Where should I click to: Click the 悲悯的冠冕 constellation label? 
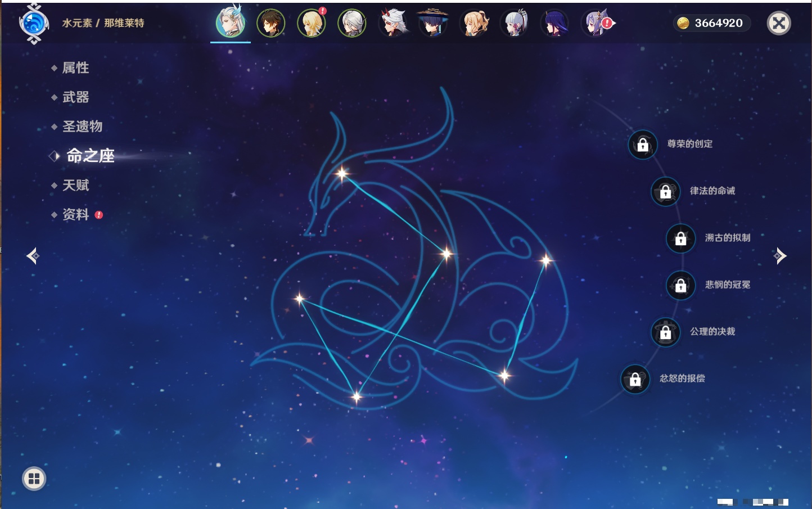click(x=728, y=285)
